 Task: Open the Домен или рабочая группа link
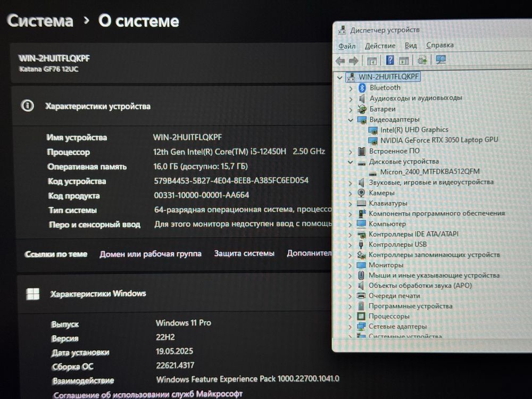151,254
